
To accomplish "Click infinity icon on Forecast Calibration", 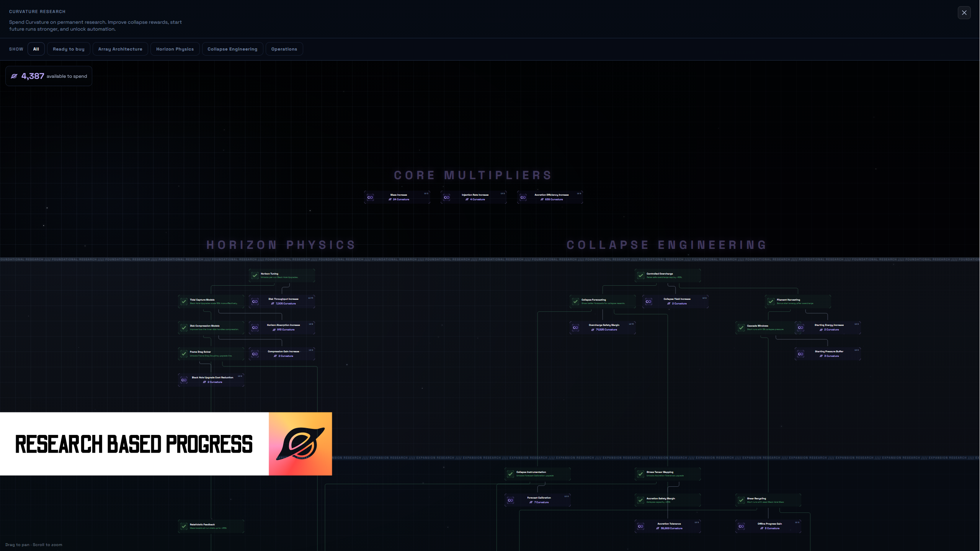I will coord(511,500).
